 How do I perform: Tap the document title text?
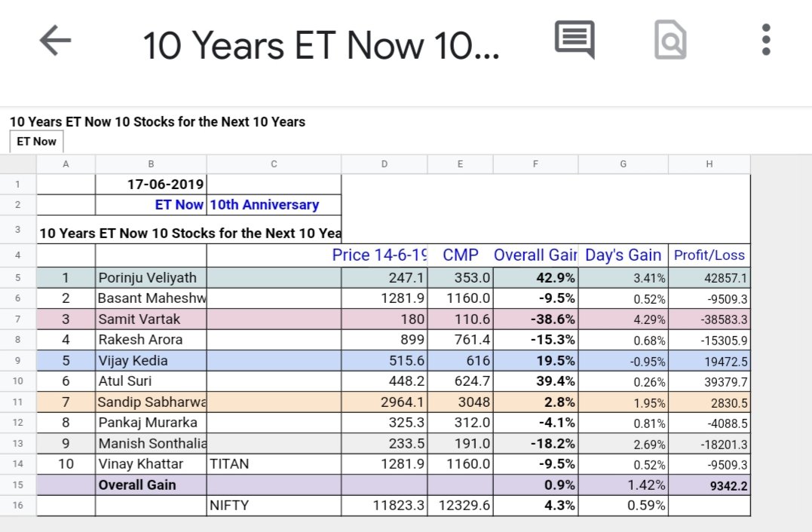tap(320, 44)
